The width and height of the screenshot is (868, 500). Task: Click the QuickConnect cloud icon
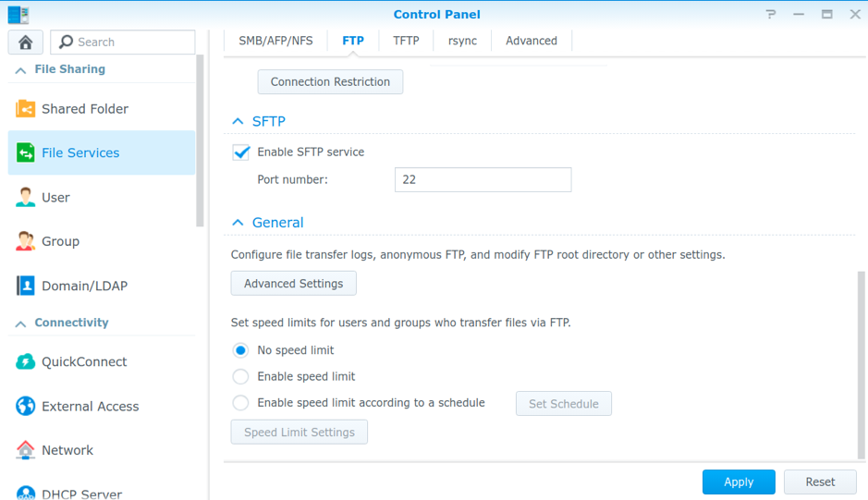point(25,362)
